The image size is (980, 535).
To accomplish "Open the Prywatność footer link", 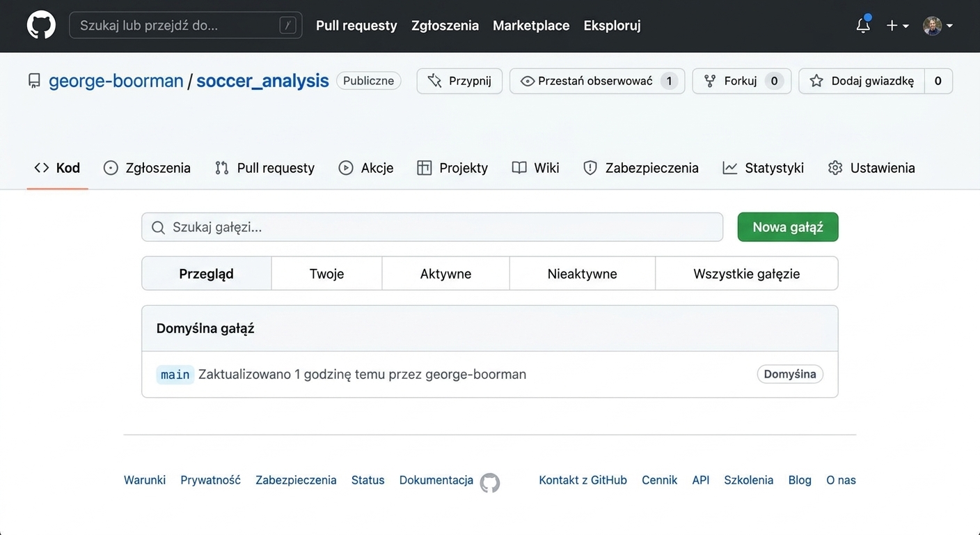I will 210,480.
